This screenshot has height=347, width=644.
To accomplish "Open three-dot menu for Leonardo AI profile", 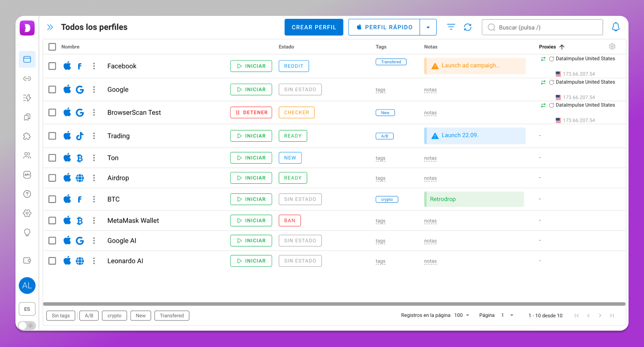I will pos(94,261).
